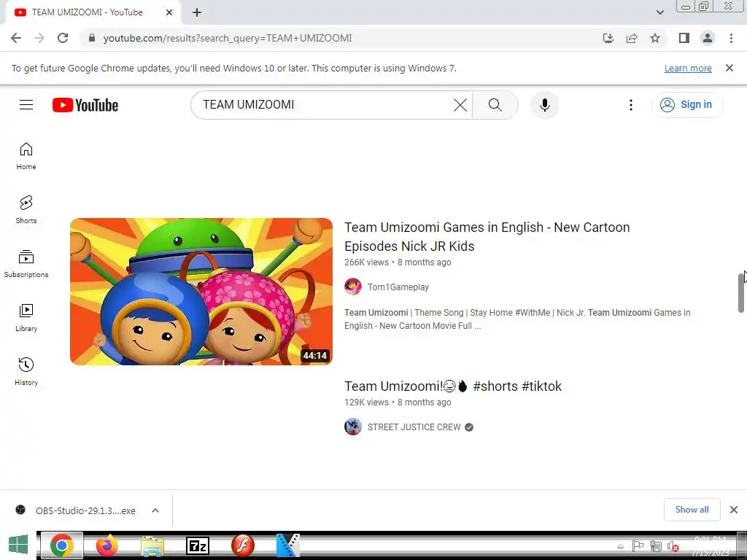Viewport: 747px width, 560px height.
Task: Open a new tab with plus button
Action: tap(197, 12)
